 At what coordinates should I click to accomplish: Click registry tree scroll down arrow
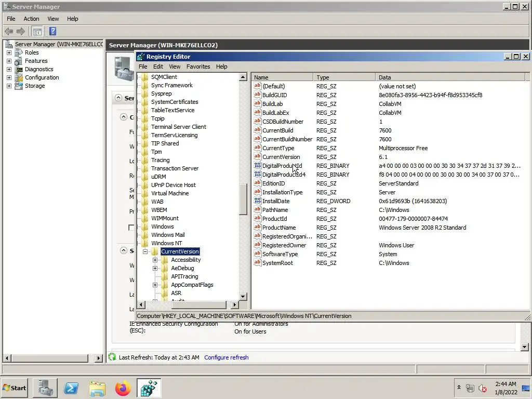coord(243,296)
